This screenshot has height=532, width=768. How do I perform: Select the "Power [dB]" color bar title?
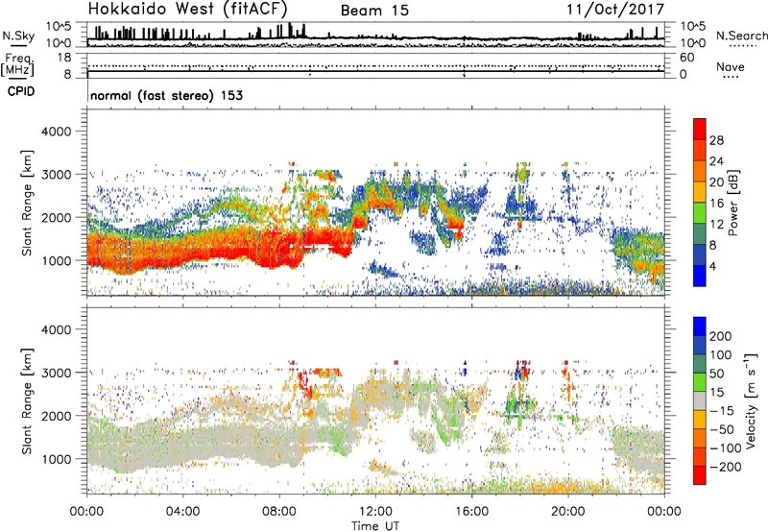(x=732, y=203)
